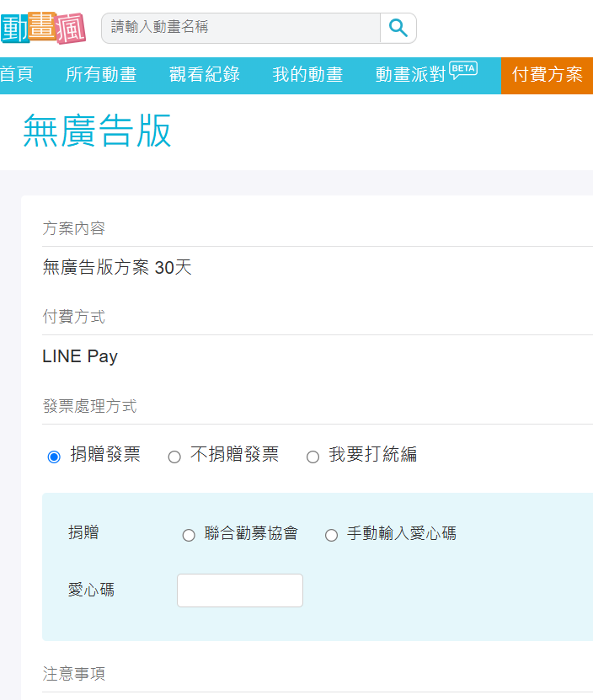Click the 無廣告版方案 30天 plan text

coord(117,268)
